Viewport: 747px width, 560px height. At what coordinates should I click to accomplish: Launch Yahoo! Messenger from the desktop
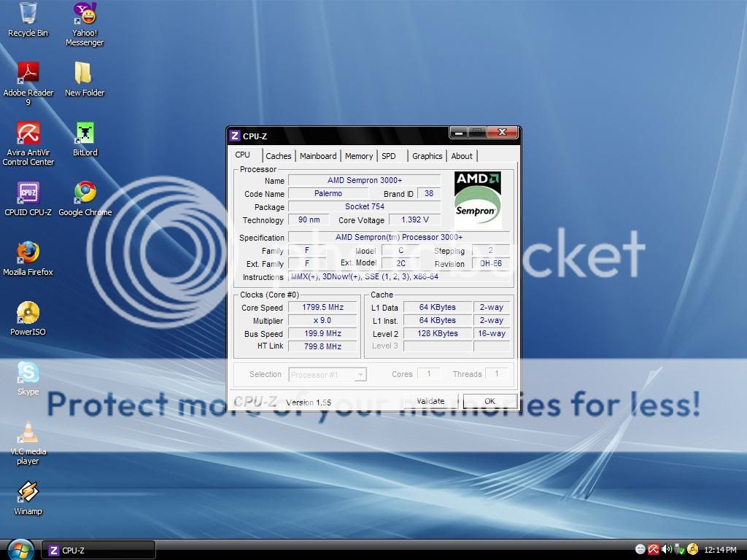coord(85,24)
